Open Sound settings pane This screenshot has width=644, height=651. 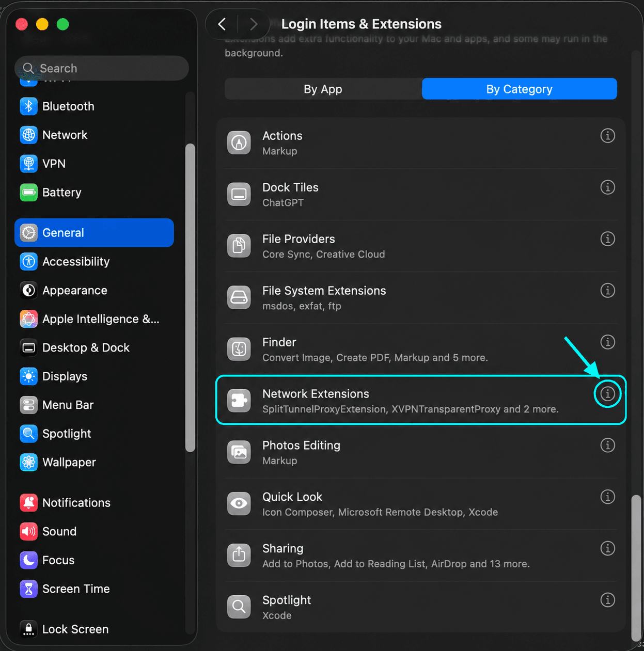click(95, 532)
